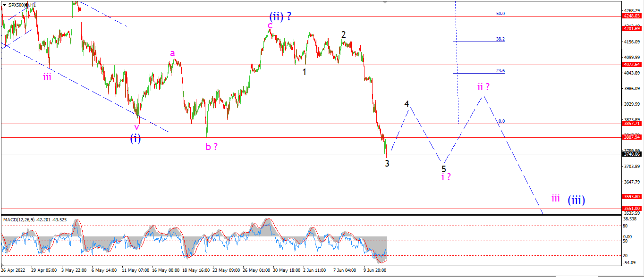
Task: Click the 38.2 Fibonacci level label
Action: 500,39
